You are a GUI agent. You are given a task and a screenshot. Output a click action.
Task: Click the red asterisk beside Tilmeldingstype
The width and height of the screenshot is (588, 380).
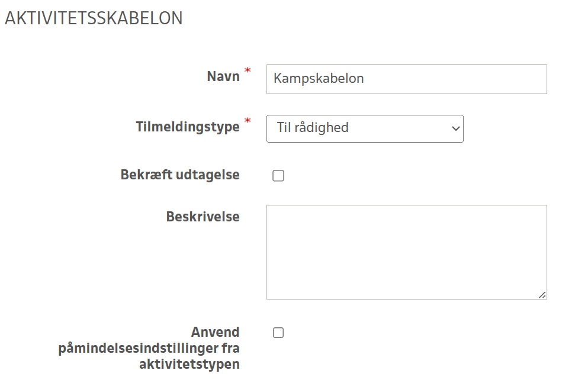[248, 121]
